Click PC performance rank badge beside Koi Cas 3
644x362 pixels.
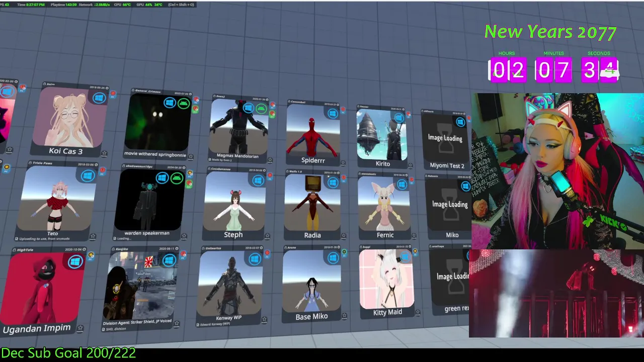coord(113,94)
